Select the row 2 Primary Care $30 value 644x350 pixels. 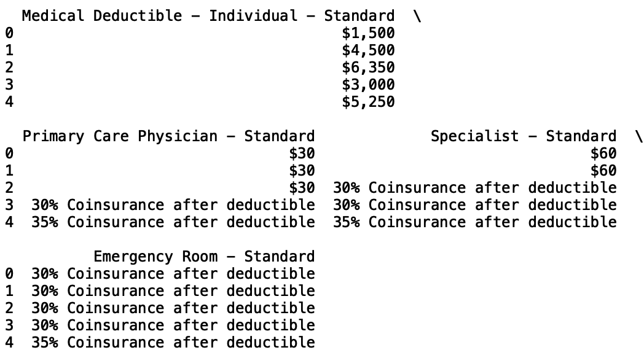(x=302, y=188)
